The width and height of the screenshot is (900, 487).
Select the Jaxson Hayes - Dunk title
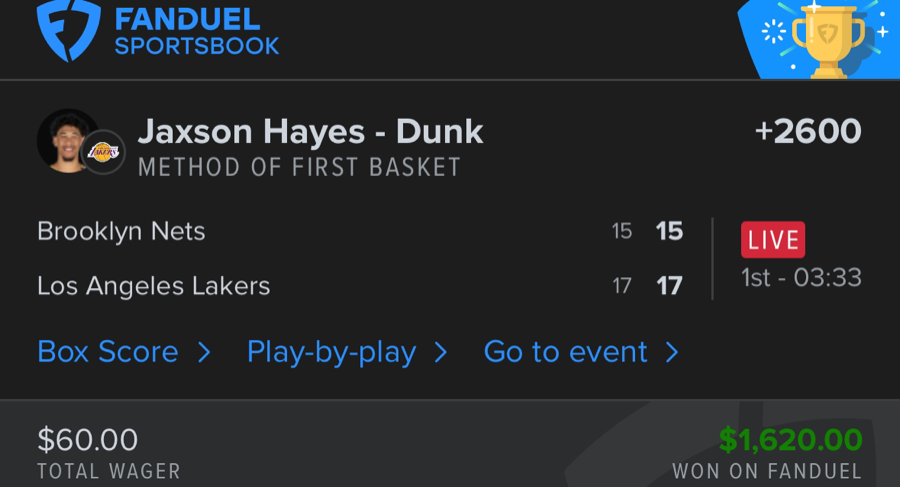tap(310, 132)
